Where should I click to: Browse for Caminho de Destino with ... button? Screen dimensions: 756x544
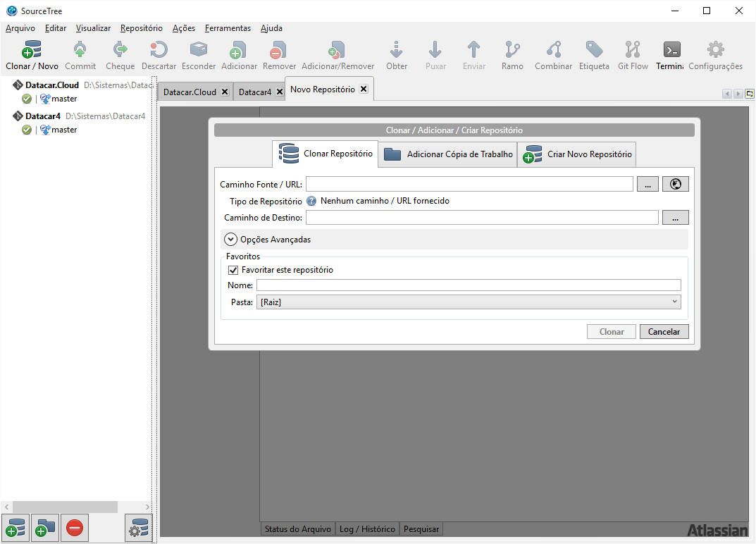pos(676,218)
